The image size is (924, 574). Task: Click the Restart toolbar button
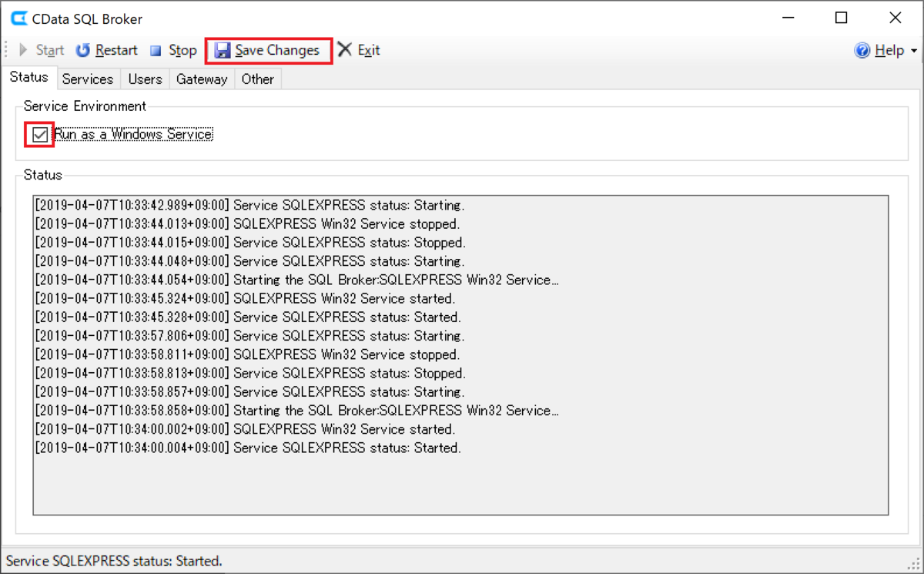pos(106,50)
